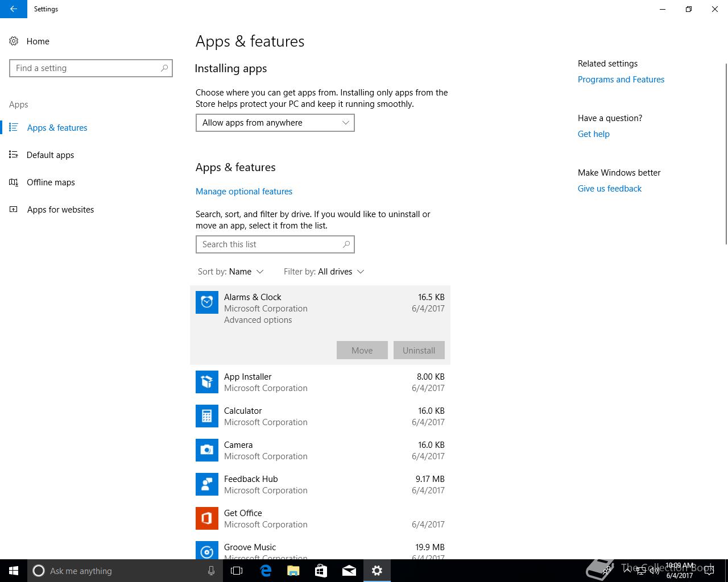Show hidden tray icons chevron
Screen dimensions: 728x582
[x=627, y=571]
